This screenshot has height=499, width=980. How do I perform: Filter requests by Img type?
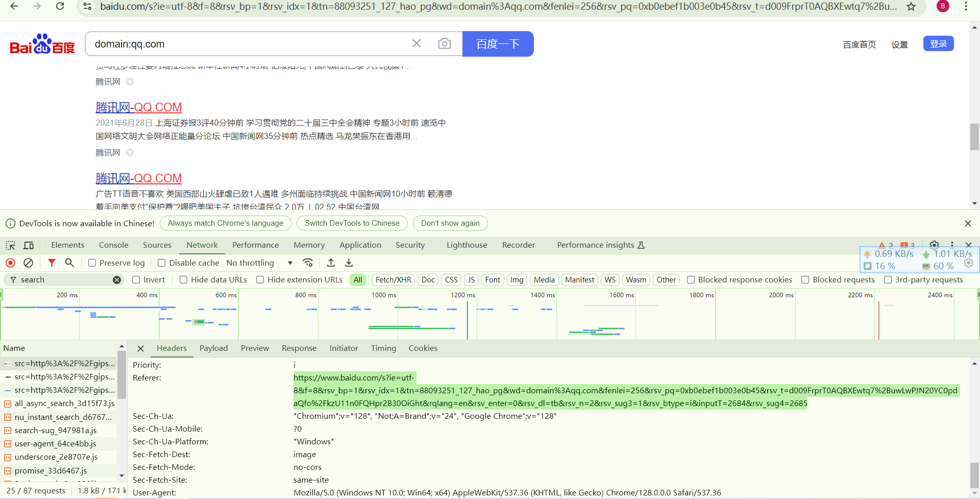tap(517, 280)
